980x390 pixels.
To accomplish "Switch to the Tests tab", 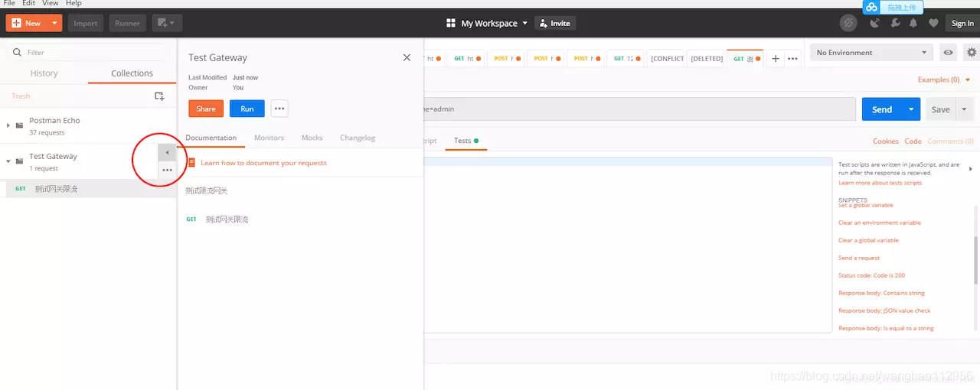I will [465, 141].
